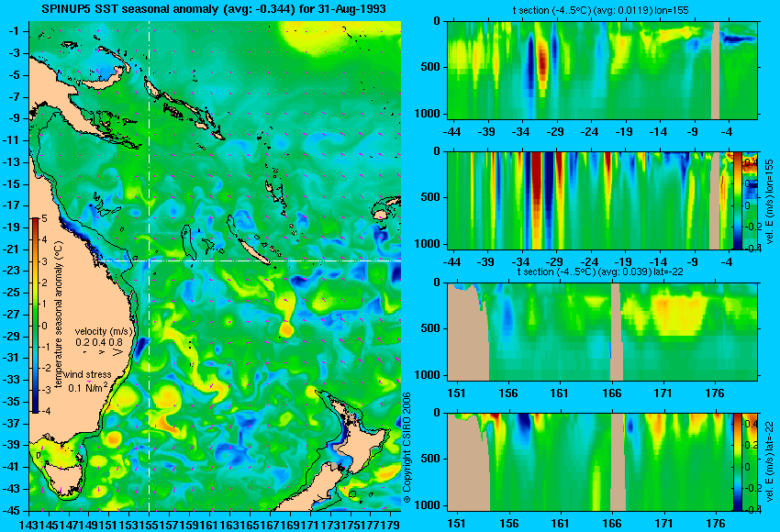Click the temperature seasonal anomaly color bar
780x532 pixels.
[x=36, y=316]
